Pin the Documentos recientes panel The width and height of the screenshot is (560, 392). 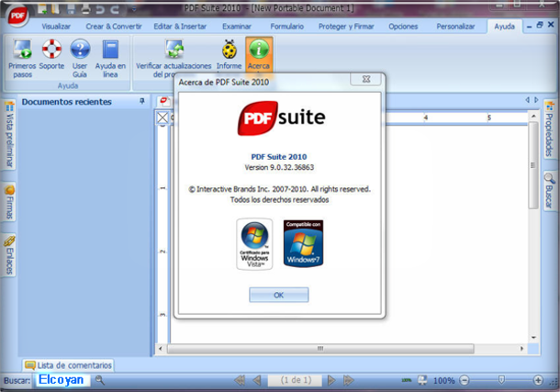point(142,101)
